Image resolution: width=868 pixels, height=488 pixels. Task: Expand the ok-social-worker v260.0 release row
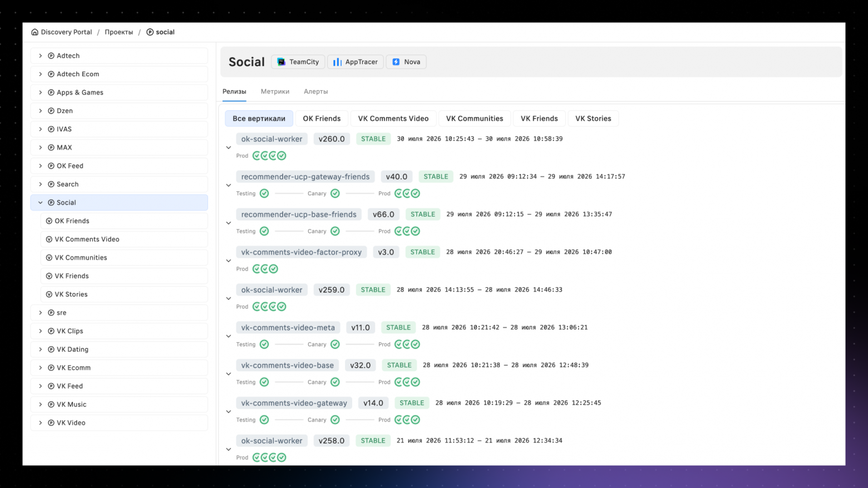[229, 147]
